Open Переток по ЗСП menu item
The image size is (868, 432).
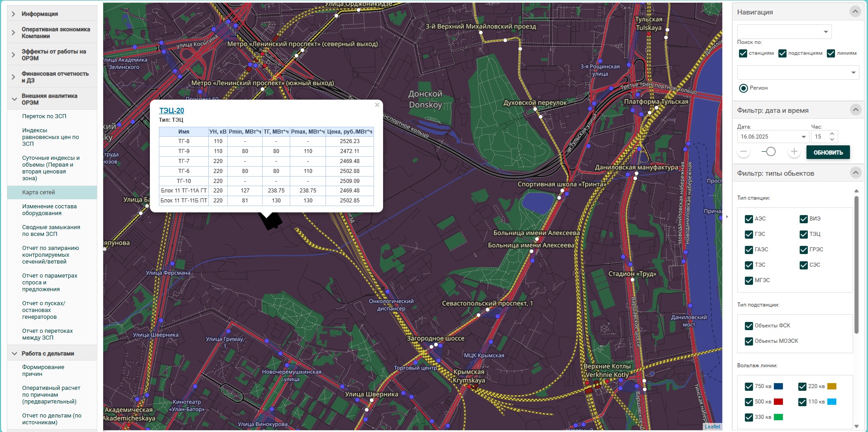pos(44,116)
